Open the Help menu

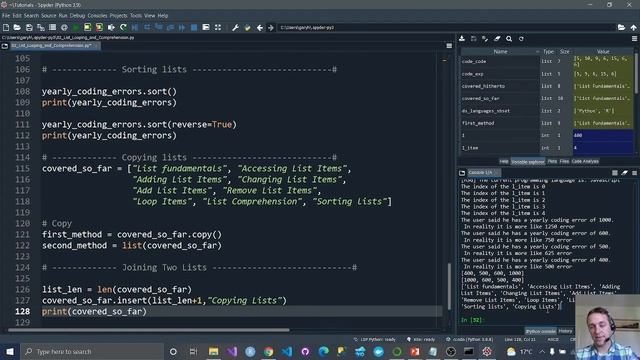163,16
